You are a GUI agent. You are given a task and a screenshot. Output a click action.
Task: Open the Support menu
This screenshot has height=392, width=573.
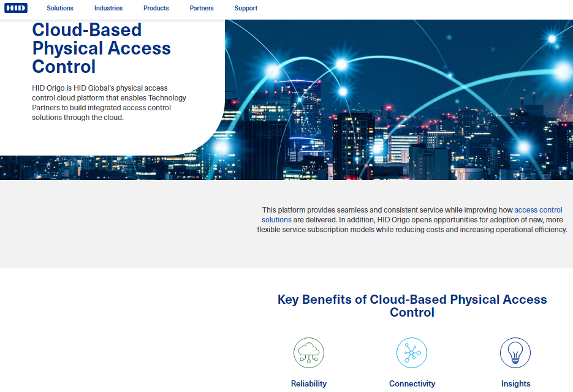pos(246,8)
